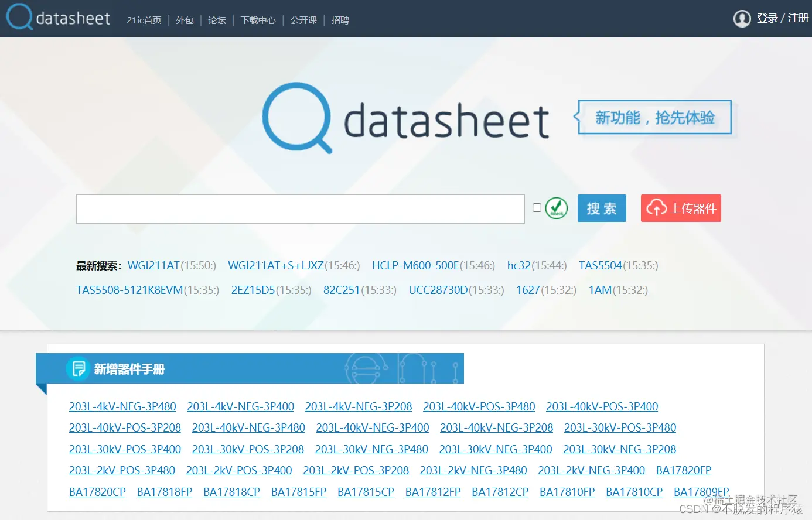Viewport: 812px width, 520px height.
Task: Click the 搜索 button
Action: point(602,208)
